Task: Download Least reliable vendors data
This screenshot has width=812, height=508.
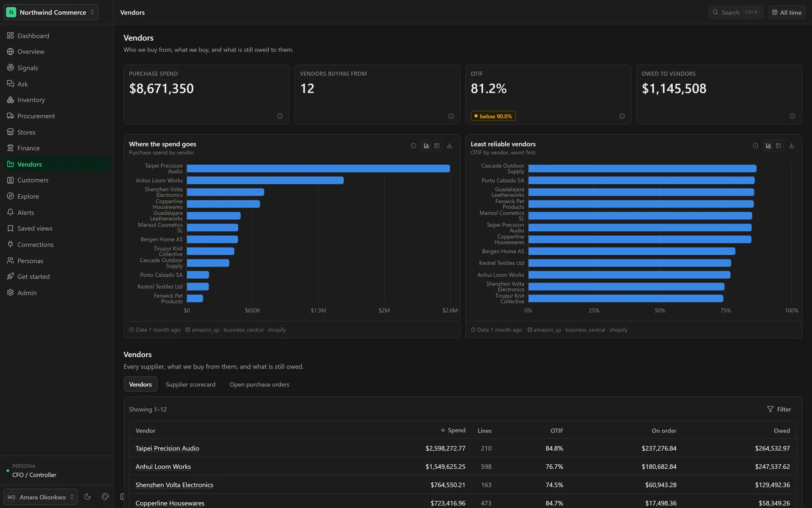Action: pos(791,146)
